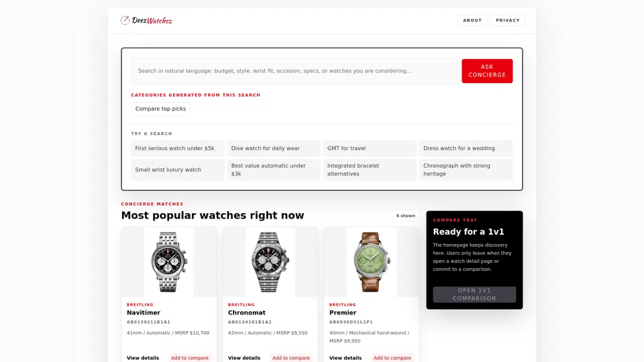644x362 pixels.
Task: Add the Premier to compare
Action: click(392, 358)
